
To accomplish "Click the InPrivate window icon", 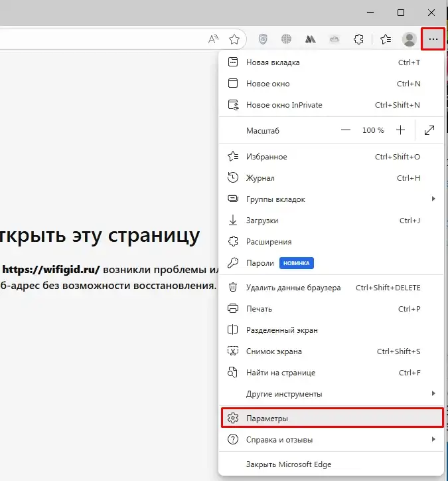I will pos(233,104).
